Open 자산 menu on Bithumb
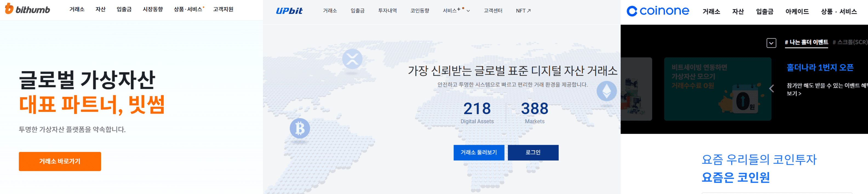This screenshot has width=868, height=194. coord(101,9)
